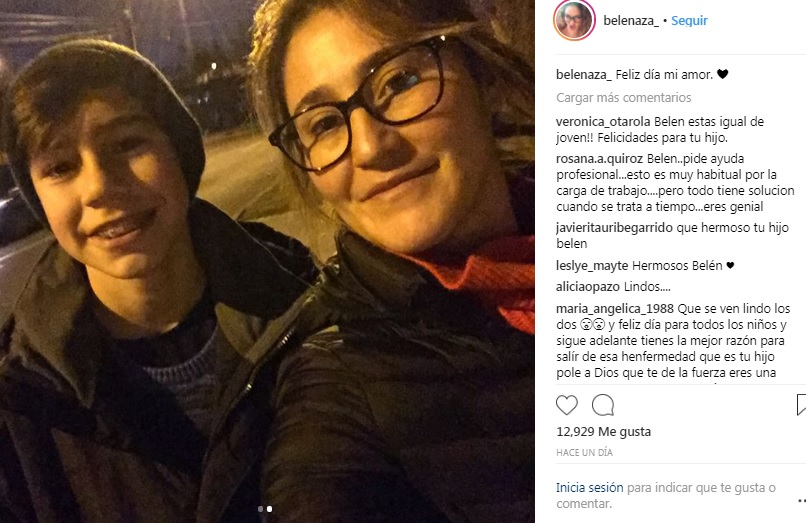Viewport: 806px width, 523px height.
Task: Like the post with the heart icon
Action: point(567,405)
